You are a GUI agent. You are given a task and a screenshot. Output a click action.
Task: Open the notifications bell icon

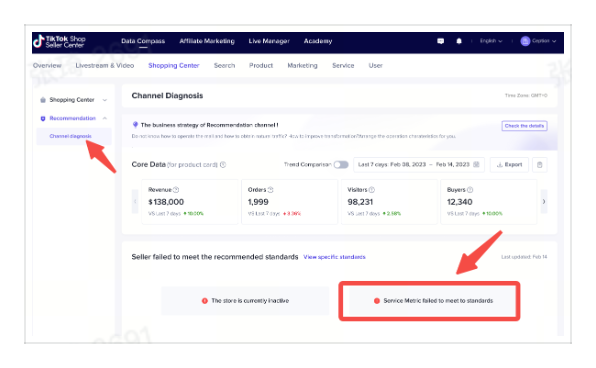[459, 41]
